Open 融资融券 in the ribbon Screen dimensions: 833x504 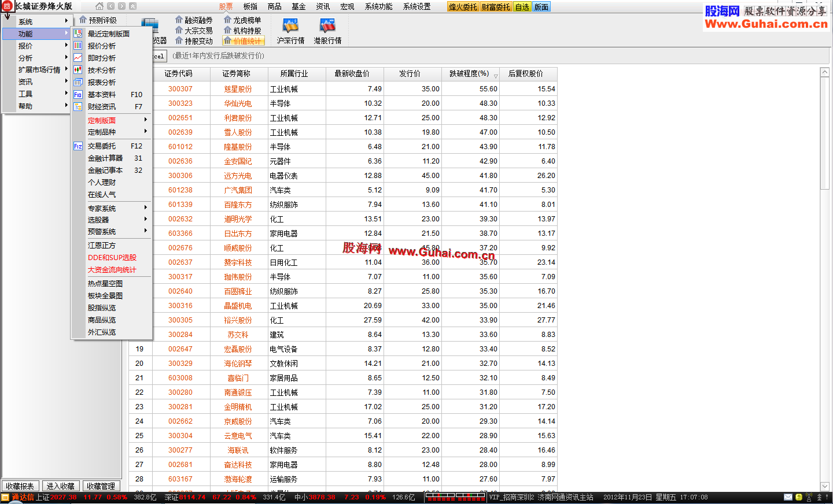tap(194, 20)
